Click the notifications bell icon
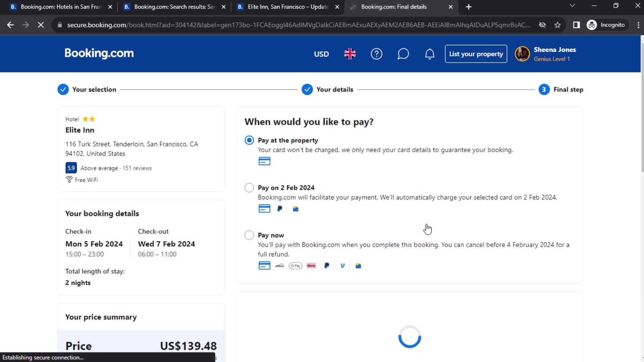 (429, 54)
